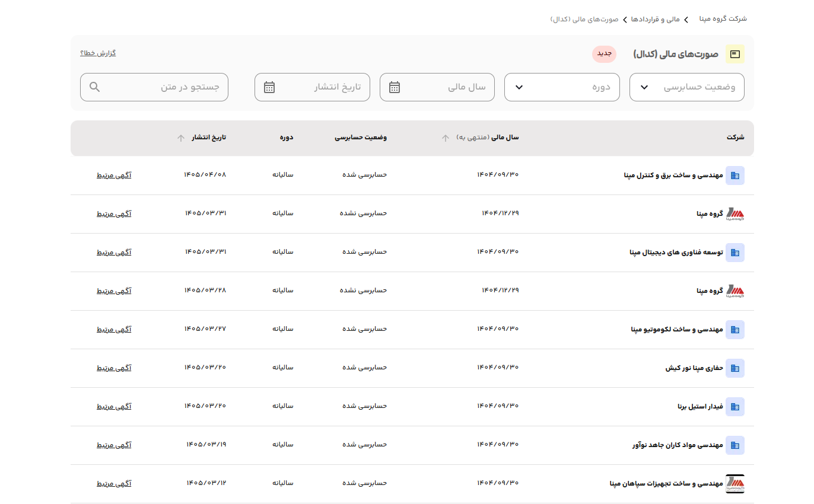The image size is (814, 504).
Task: Open calendar icon in سال مالی filter
Action: [x=395, y=87]
